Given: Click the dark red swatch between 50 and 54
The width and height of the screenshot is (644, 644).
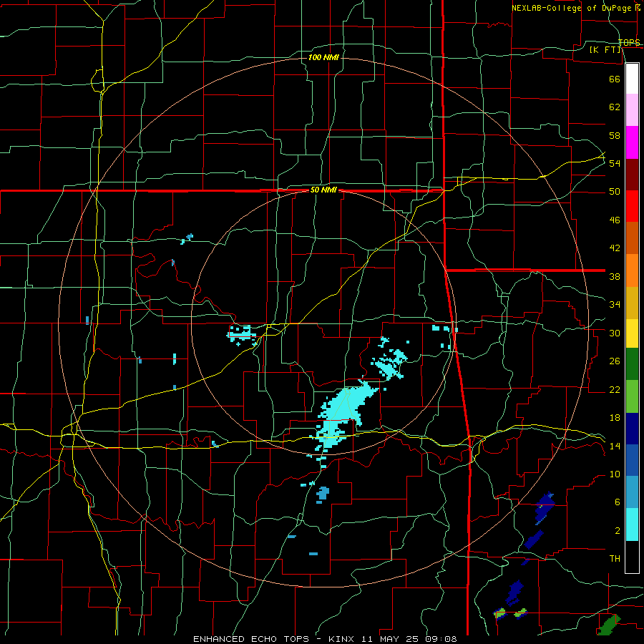Looking at the screenshot, I should click(x=632, y=175).
